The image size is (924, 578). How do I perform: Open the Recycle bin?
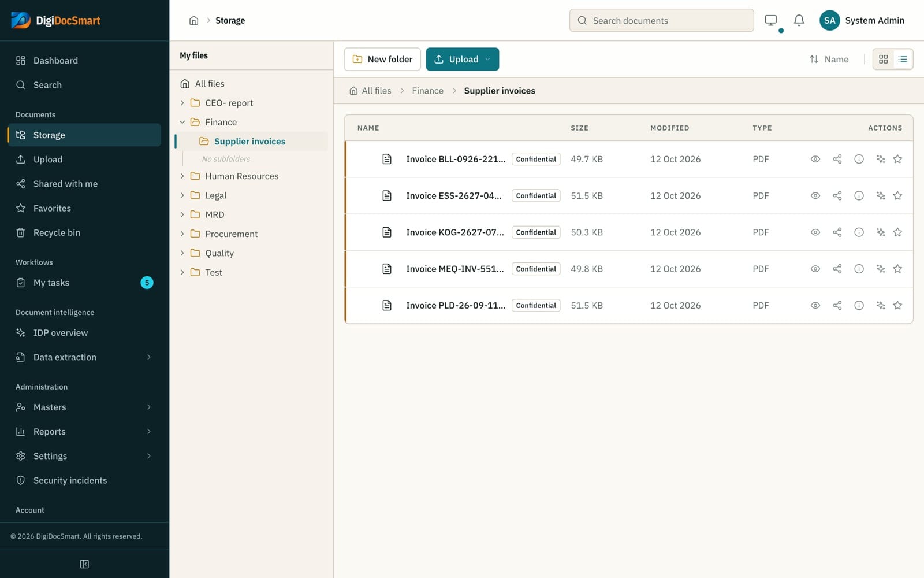84,232
